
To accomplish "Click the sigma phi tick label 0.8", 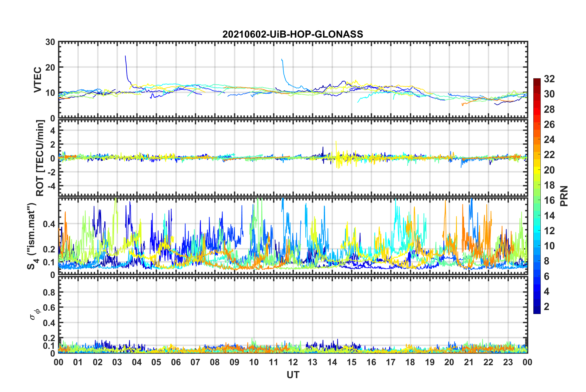I will tap(49, 292).
